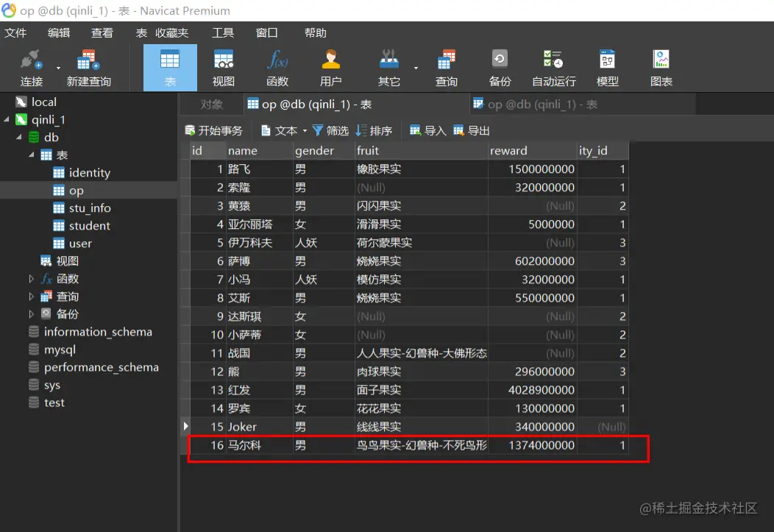Image resolution: width=774 pixels, height=532 pixels.
Task: Select the student table
Action: (89, 226)
